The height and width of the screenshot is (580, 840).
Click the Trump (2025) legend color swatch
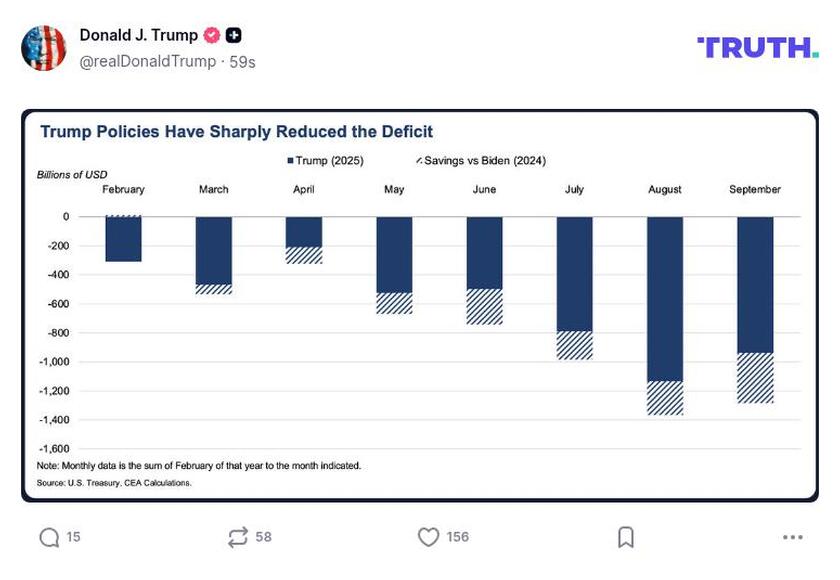point(290,161)
